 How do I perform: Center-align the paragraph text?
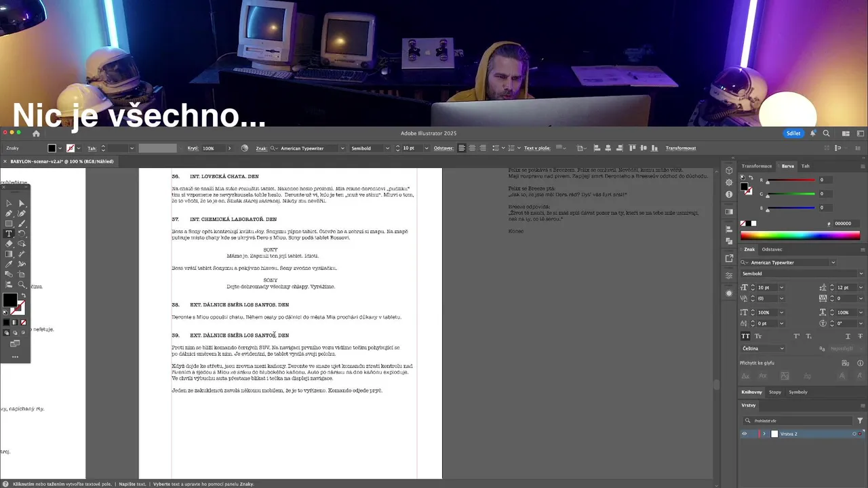[472, 148]
